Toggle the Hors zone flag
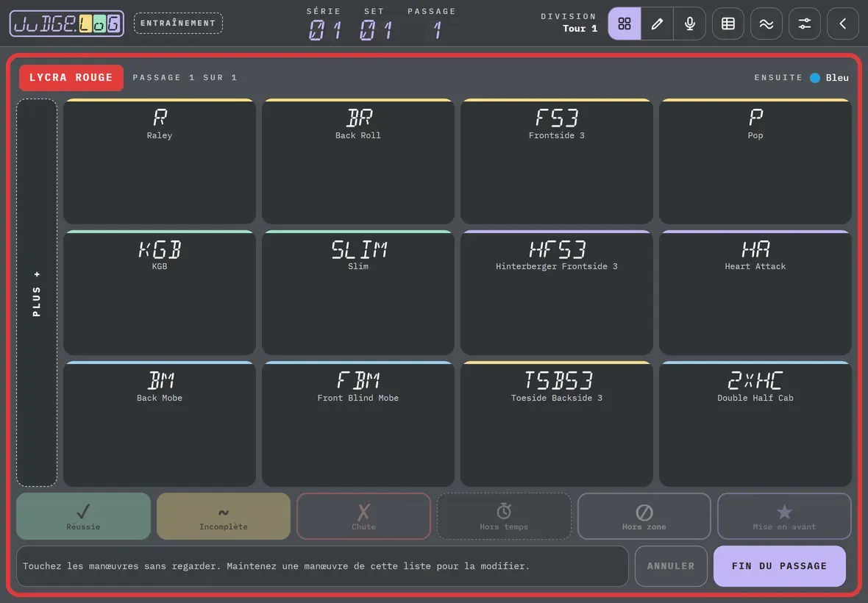 pos(644,516)
